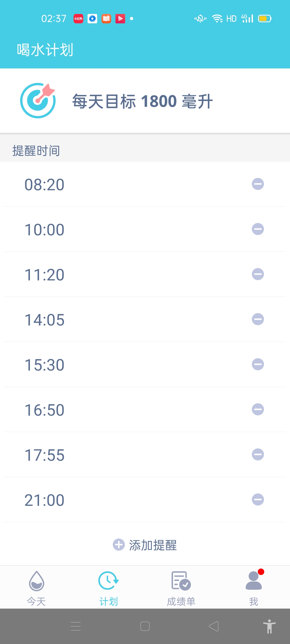Edit daily goal 每天目标 1800 毫升
Image resolution: width=290 pixels, height=644 pixels.
coord(143,101)
